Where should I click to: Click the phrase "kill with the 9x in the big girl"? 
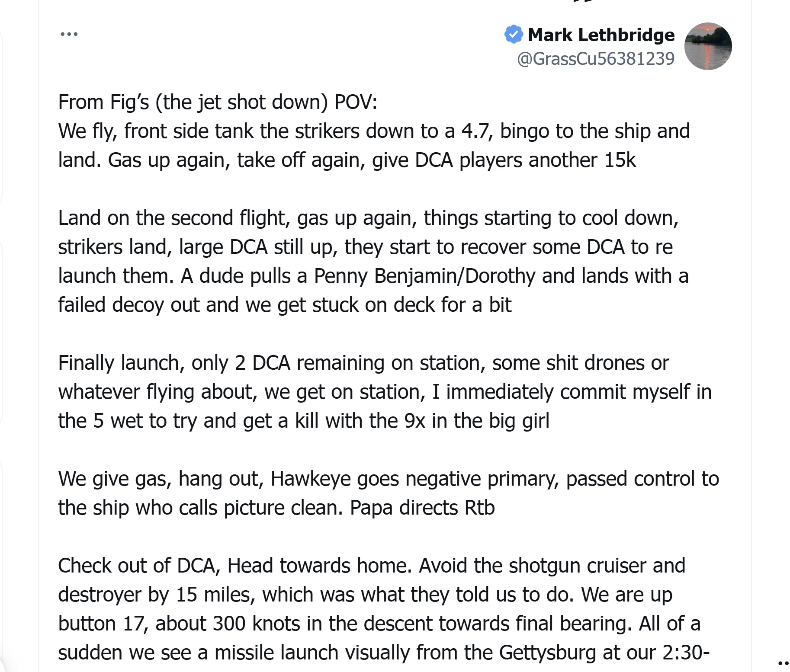422,421
